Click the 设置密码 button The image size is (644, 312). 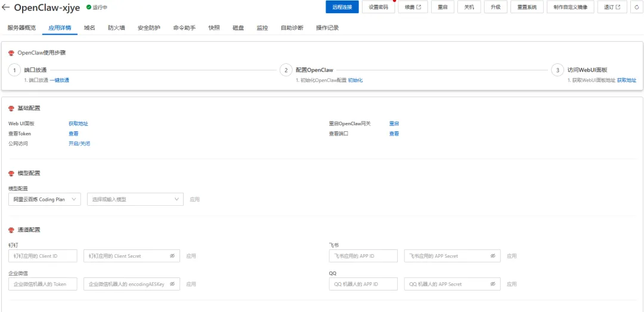click(x=378, y=7)
